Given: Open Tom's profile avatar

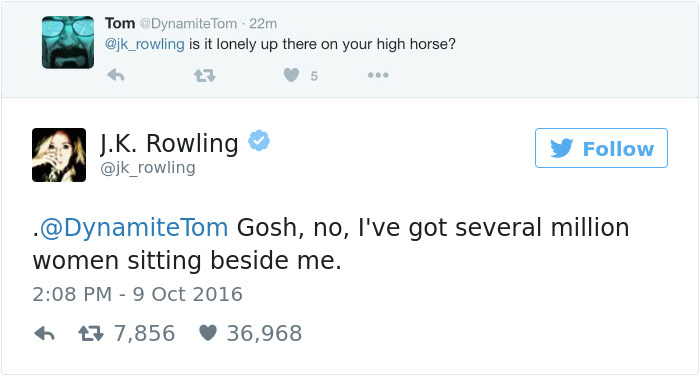Looking at the screenshot, I should tap(68, 42).
